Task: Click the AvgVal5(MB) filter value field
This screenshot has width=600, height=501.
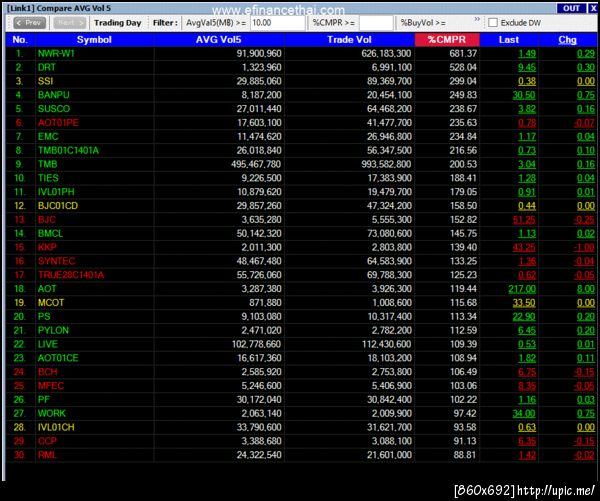Action: click(x=277, y=23)
